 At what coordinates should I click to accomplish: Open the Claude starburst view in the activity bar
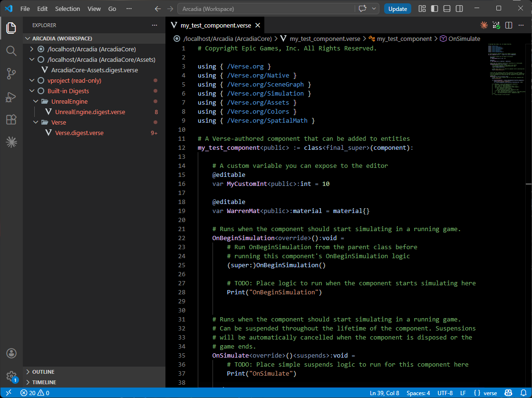pos(11,143)
